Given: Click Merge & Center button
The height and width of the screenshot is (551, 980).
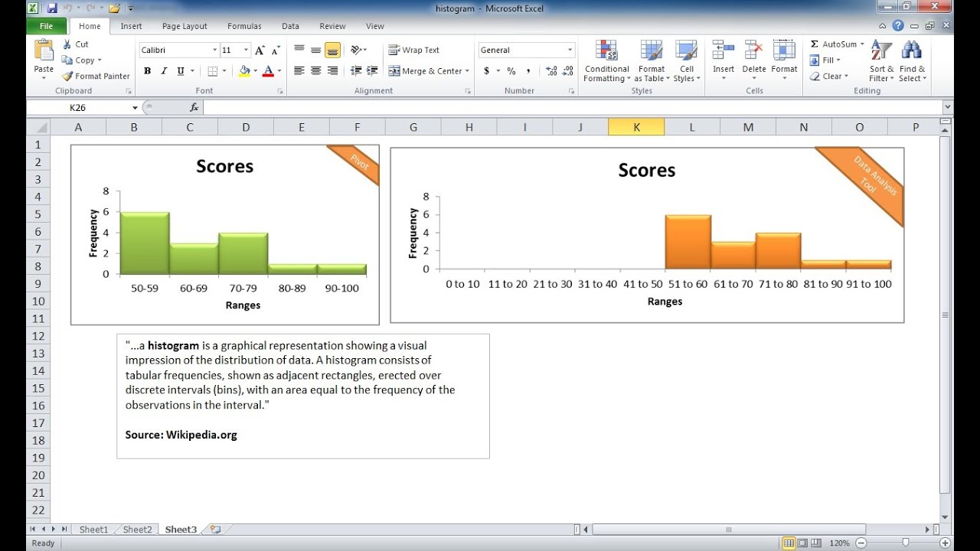Looking at the screenshot, I should (429, 71).
